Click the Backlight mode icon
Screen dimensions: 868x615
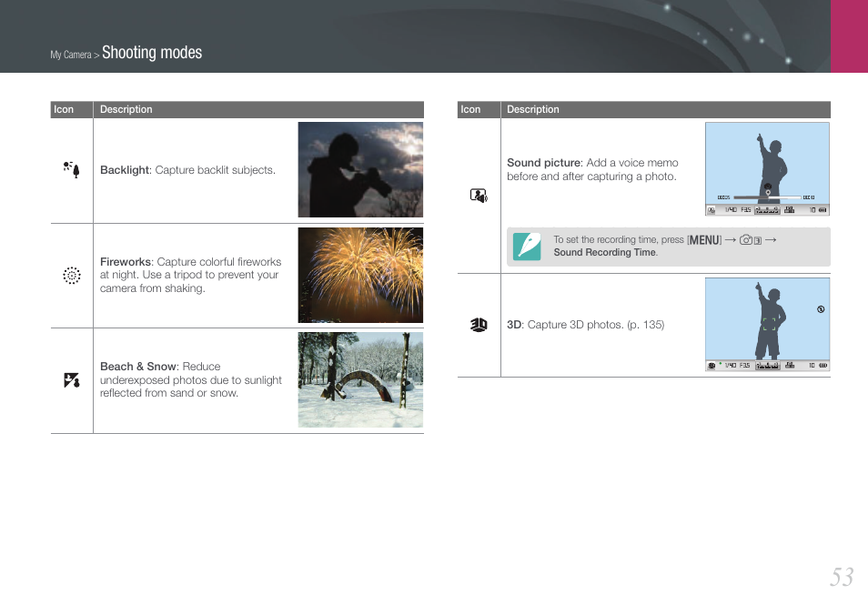(x=71, y=170)
